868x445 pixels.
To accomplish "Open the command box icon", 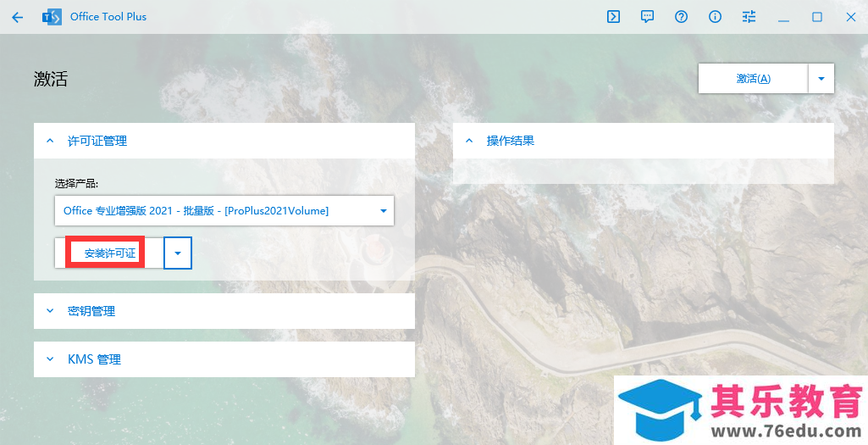I will pos(613,17).
